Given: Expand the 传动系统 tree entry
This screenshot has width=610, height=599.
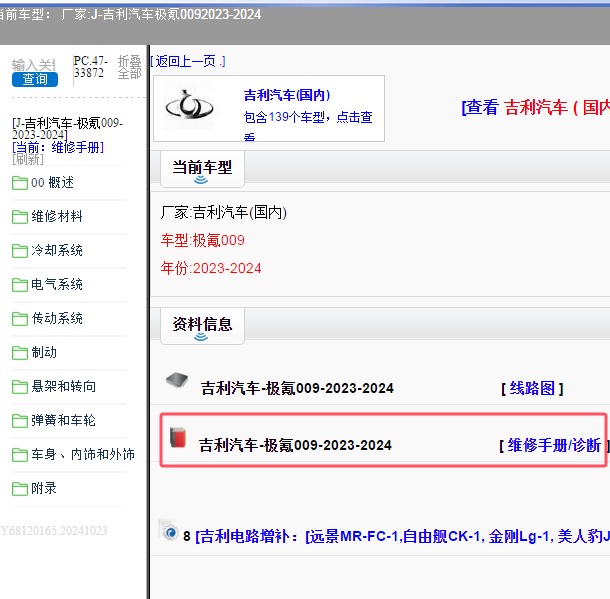Looking at the screenshot, I should [57, 318].
